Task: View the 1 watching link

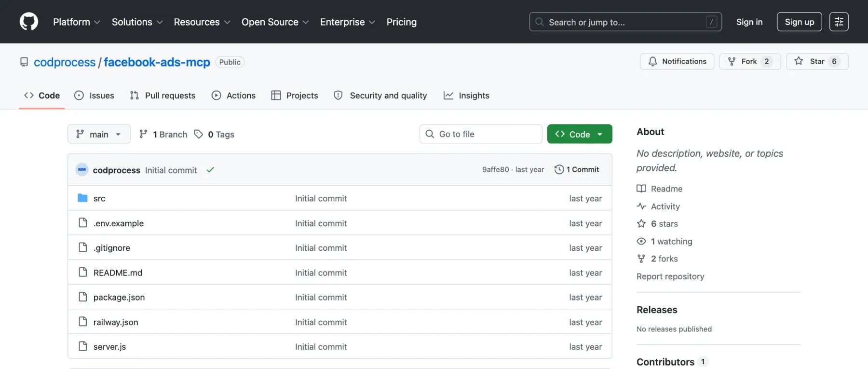Action: point(665,241)
